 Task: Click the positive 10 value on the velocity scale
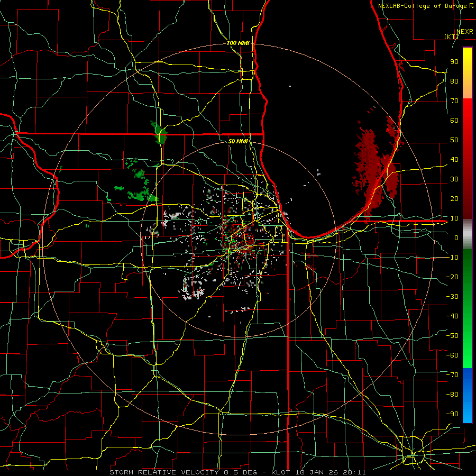click(x=454, y=218)
